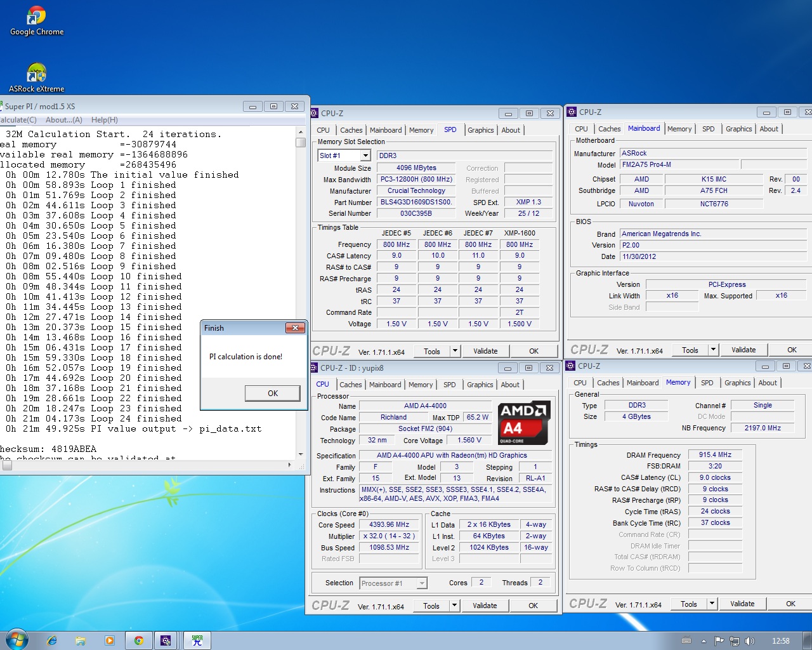Open volume speaker tray icon
Screen dimensions: 812x650
pos(750,641)
